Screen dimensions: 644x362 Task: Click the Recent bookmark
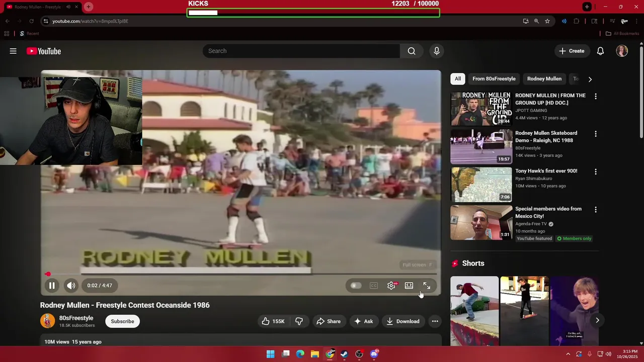pyautogui.click(x=29, y=34)
